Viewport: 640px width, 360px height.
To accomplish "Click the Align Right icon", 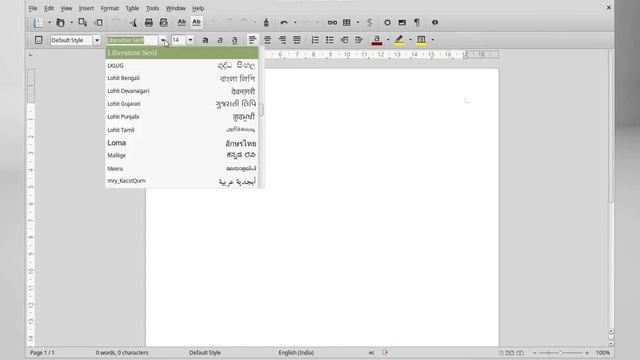I will 282,40.
